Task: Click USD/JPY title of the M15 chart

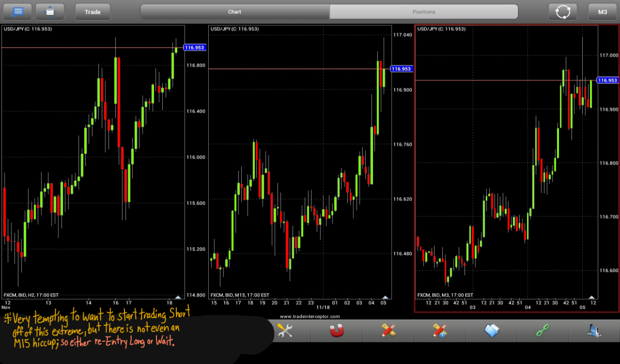Action: (x=235, y=29)
